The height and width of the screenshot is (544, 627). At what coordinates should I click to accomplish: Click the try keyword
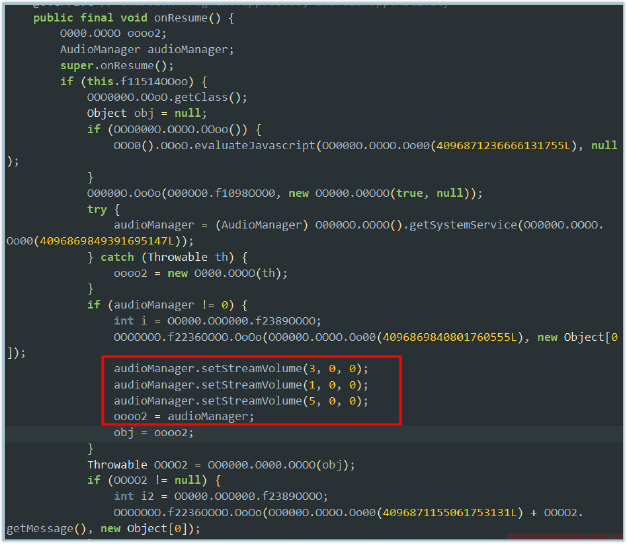[x=96, y=208]
